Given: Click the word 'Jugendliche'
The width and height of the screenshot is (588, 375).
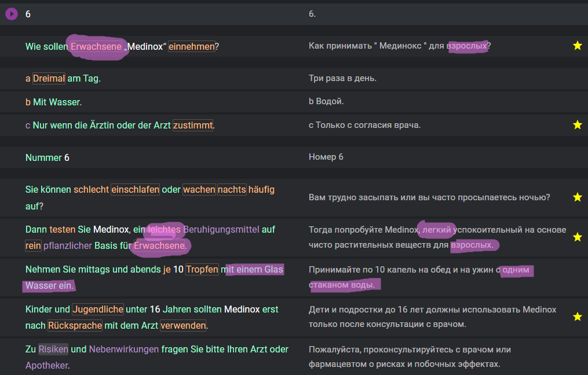Looking at the screenshot, I should point(98,309).
